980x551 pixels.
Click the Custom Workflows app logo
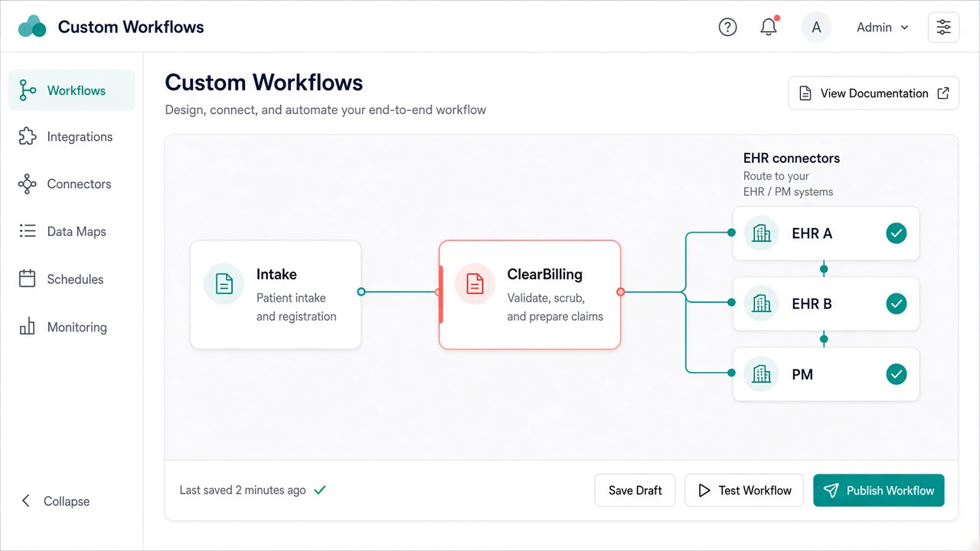pyautogui.click(x=32, y=27)
